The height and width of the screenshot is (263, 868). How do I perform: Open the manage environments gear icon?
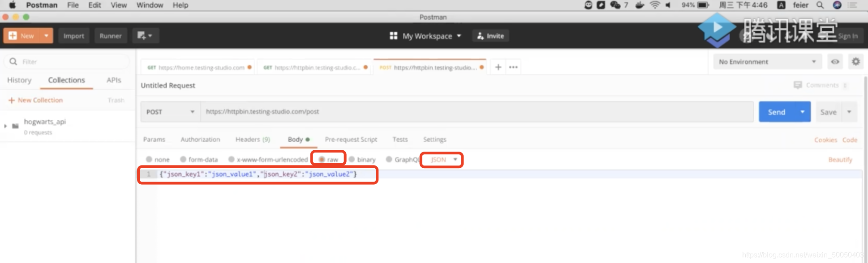click(x=856, y=62)
